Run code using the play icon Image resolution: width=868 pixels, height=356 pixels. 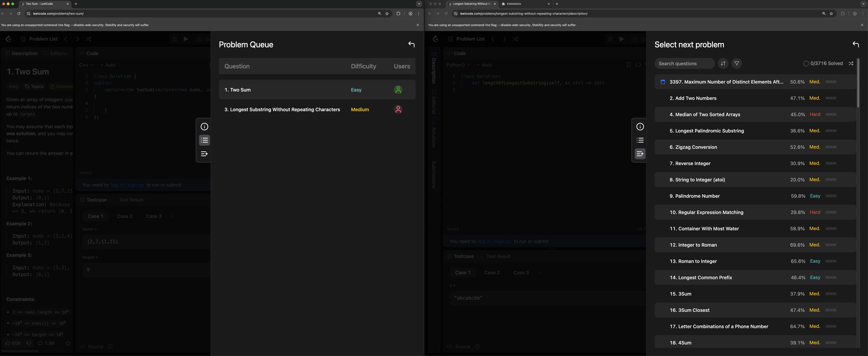pyautogui.click(x=186, y=39)
